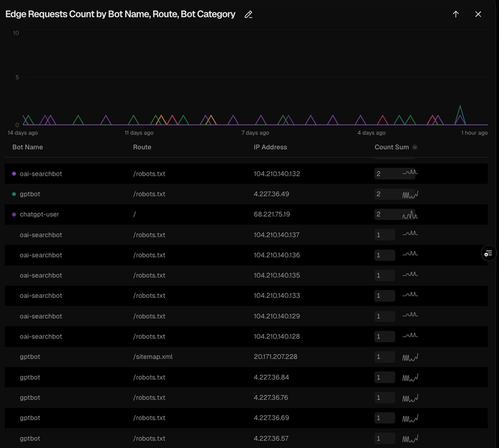The width and height of the screenshot is (499, 448).
Task: Open the sparkline in the 4.227.36.69 row
Action: tap(410, 418)
